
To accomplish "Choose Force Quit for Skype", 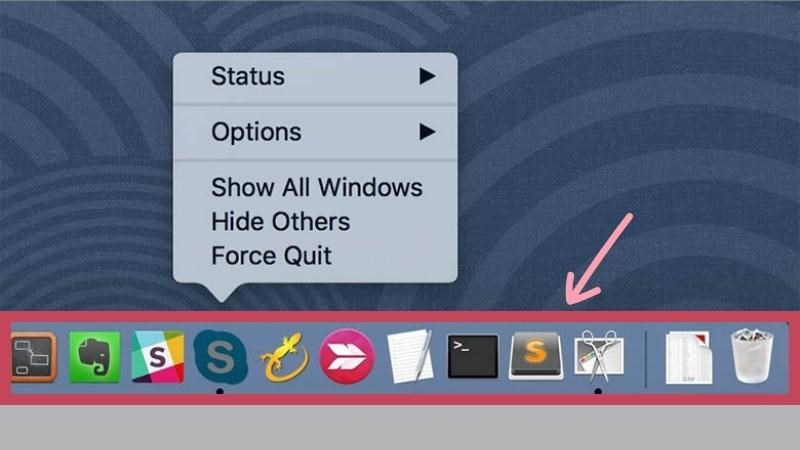I will pyautogui.click(x=271, y=256).
